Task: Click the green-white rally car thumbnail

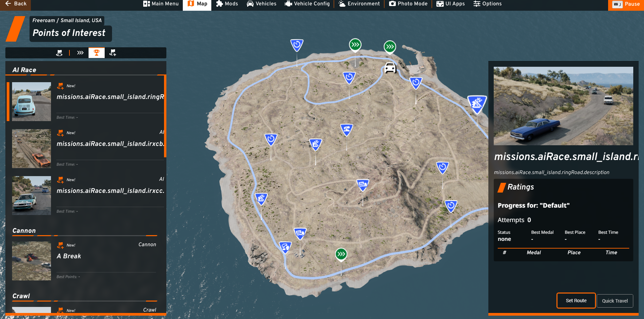Action: pyautogui.click(x=32, y=196)
